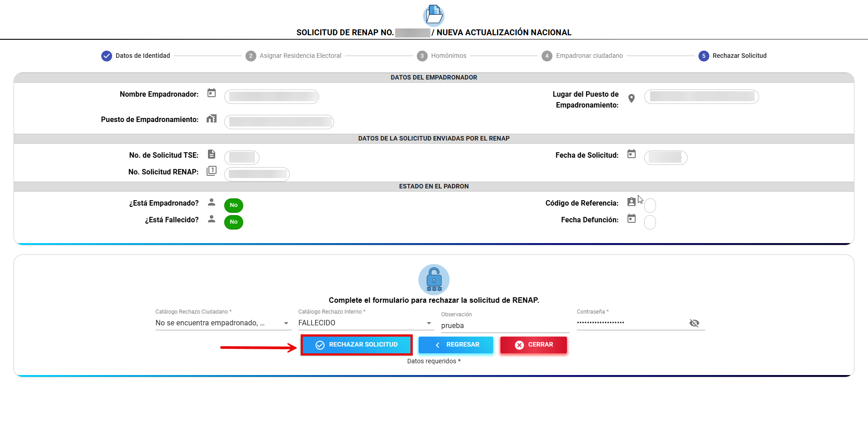Click the calendar icon beside Nombre Empadronador
This screenshot has width=868, height=427.
tap(211, 93)
